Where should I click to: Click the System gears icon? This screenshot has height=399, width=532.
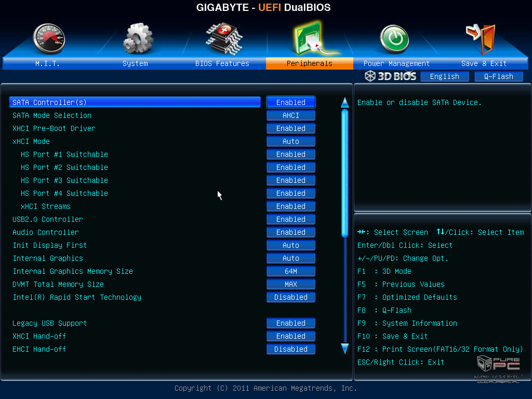click(x=137, y=39)
